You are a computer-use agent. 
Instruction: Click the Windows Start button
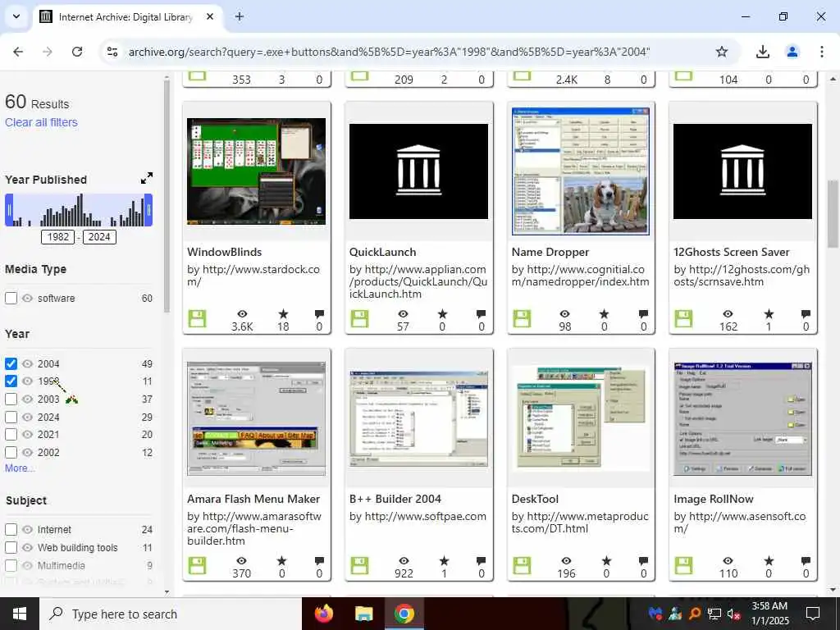20,614
